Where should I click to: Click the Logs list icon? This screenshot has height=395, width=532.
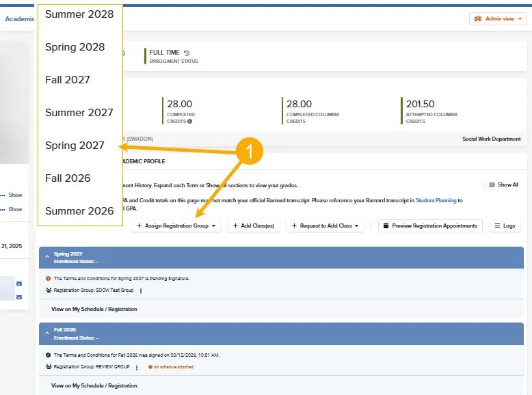click(497, 226)
